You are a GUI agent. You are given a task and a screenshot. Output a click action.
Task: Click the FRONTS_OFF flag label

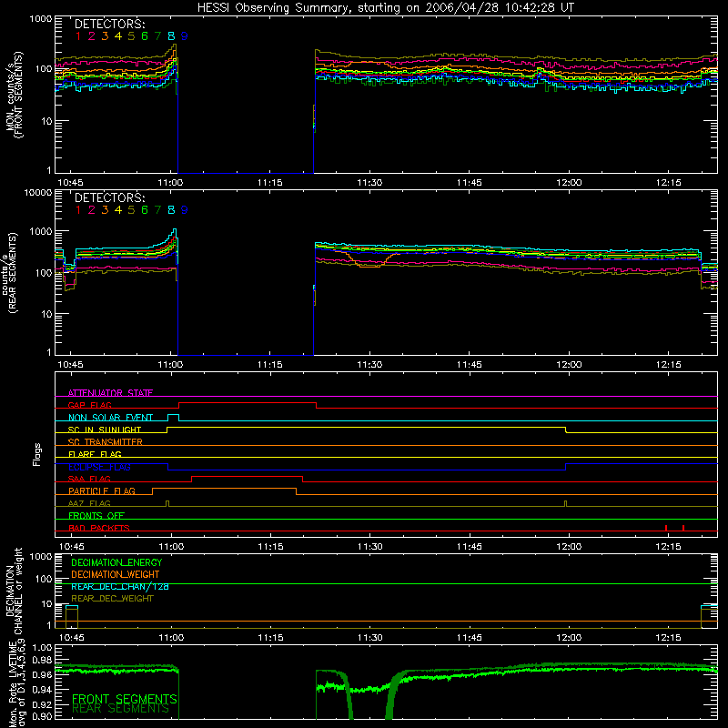pyautogui.click(x=96, y=515)
